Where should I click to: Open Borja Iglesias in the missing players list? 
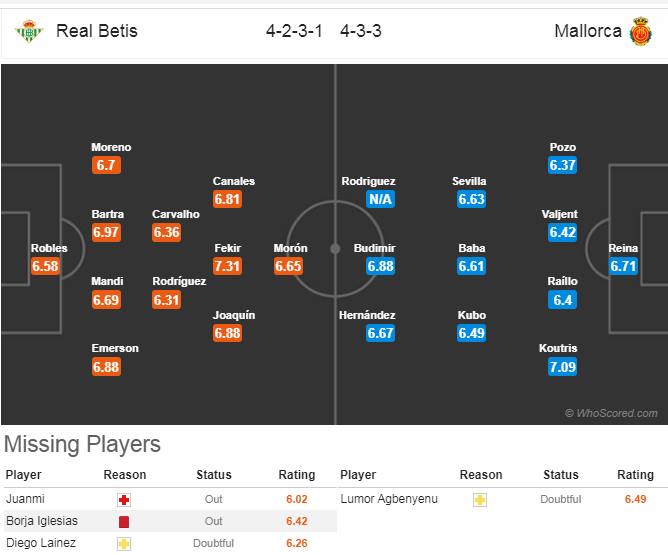pos(42,521)
